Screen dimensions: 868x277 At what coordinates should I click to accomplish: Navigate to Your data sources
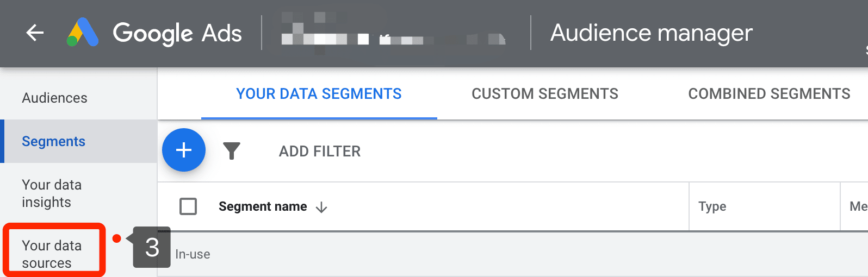pyautogui.click(x=52, y=254)
